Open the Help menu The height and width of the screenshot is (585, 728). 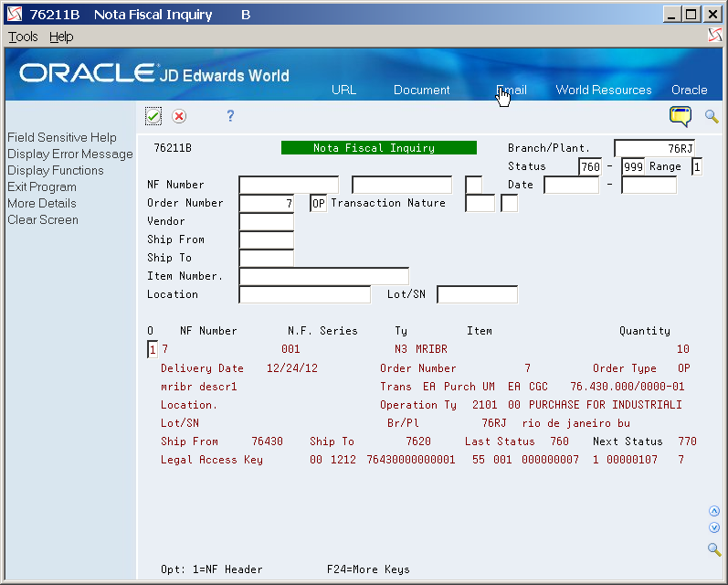pos(61,37)
